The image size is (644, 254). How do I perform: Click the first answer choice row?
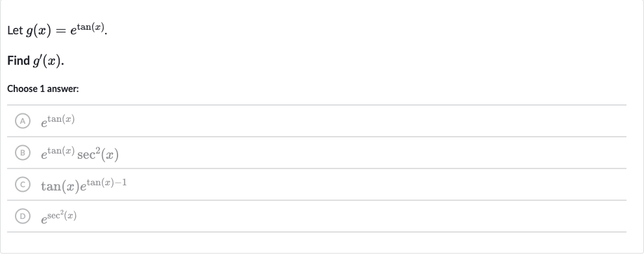317,121
